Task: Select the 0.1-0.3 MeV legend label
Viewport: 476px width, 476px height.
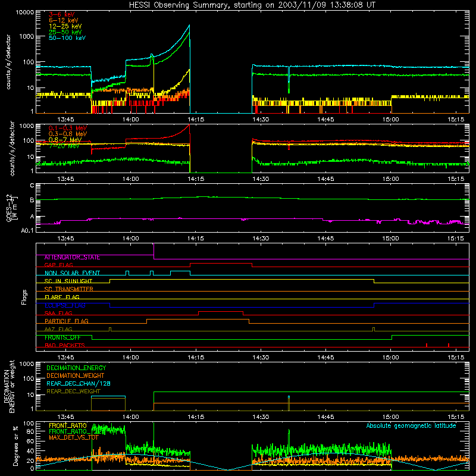Action: point(68,128)
